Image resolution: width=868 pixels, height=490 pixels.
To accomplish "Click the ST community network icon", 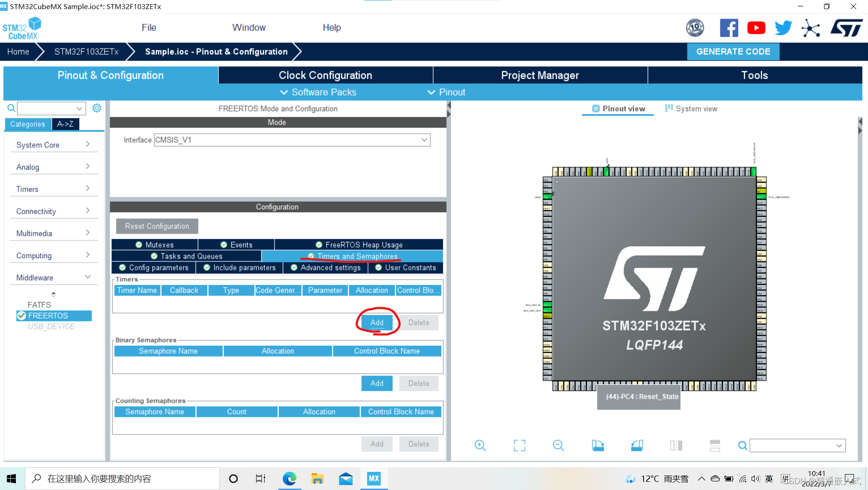I will (810, 28).
